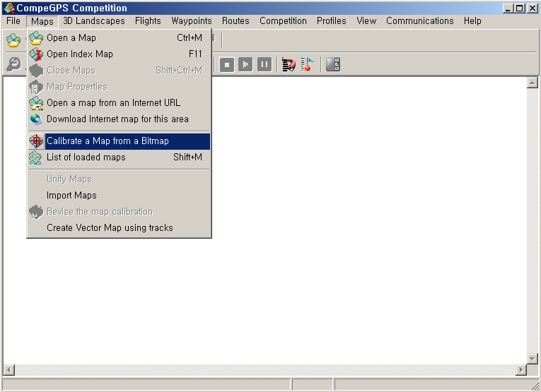This screenshot has height=392, width=541.
Task: Open the Routes menu
Action: pos(235,21)
